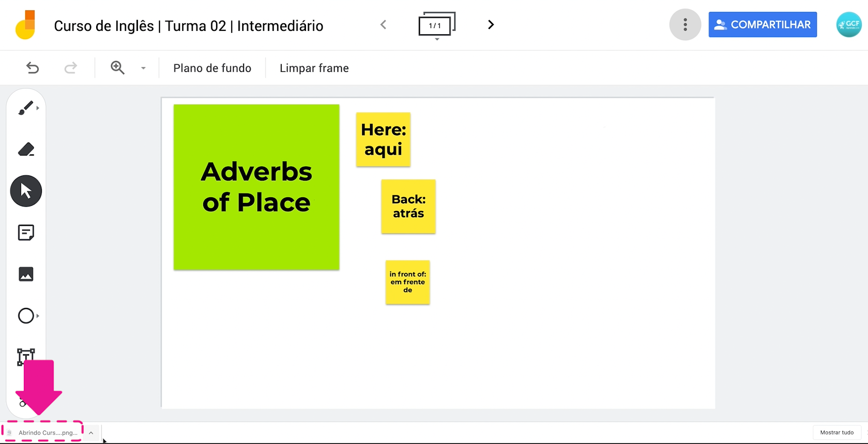Open the 1/1 frame bar thumbnail
The image size is (868, 444).
436,25
